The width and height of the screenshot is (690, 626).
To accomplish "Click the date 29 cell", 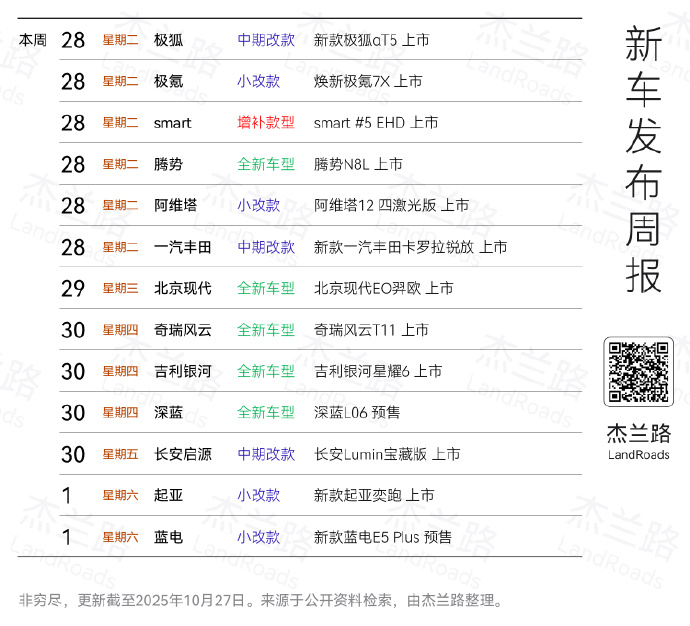I will point(73,289).
